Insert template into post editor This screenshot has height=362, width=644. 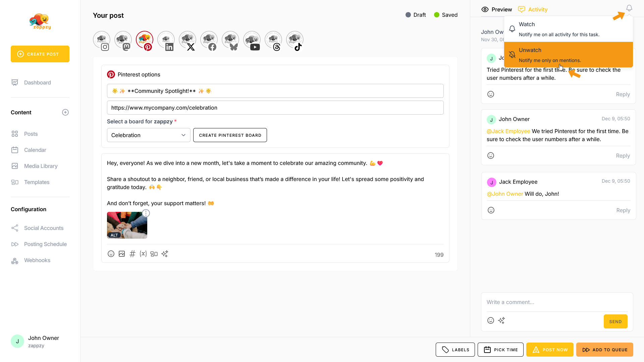click(x=154, y=254)
